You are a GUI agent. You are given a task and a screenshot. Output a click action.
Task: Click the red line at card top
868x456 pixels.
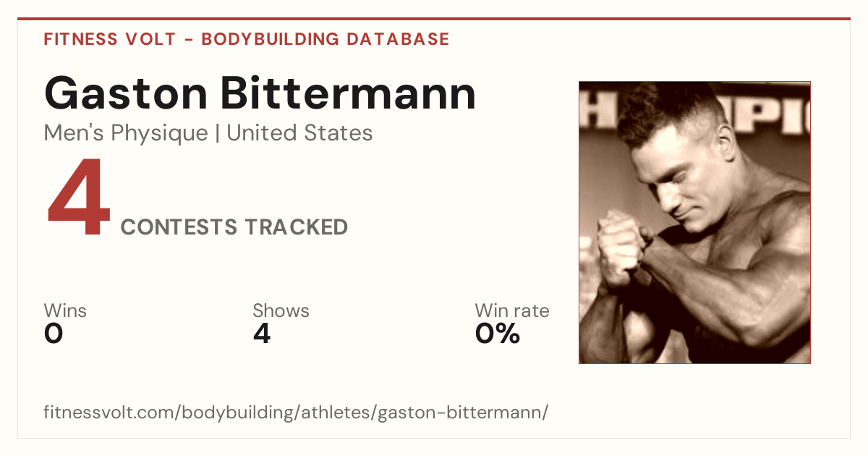(x=434, y=19)
